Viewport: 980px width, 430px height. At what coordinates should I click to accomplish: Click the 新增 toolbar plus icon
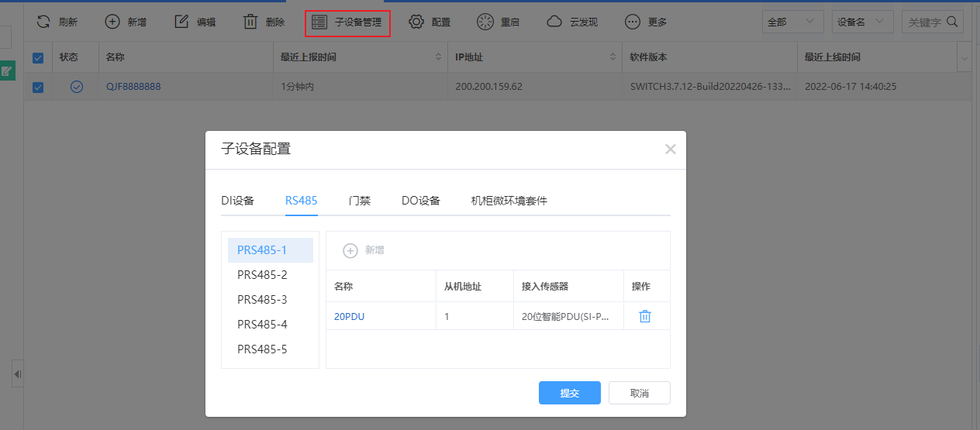pyautogui.click(x=112, y=22)
